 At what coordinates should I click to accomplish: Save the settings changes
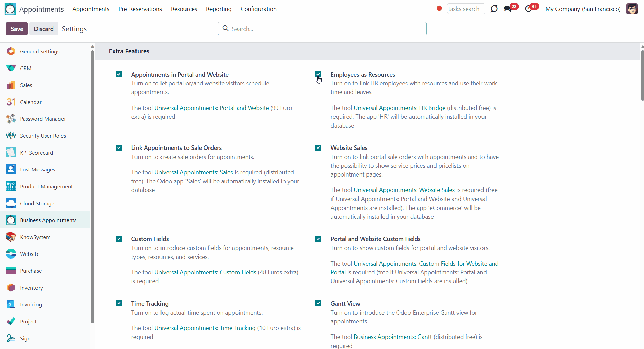pyautogui.click(x=17, y=29)
